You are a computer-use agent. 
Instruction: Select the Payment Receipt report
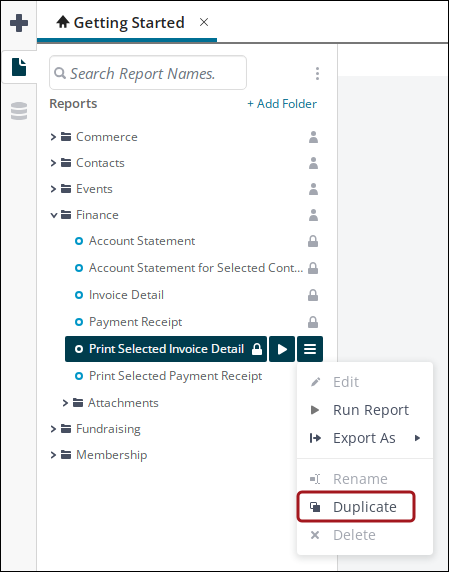point(135,322)
